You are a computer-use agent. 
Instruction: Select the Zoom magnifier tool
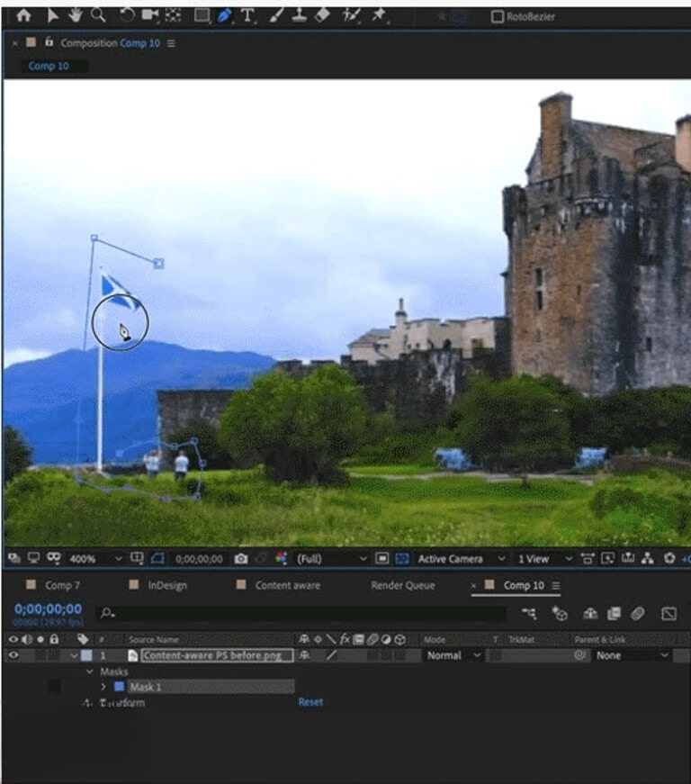[x=98, y=15]
